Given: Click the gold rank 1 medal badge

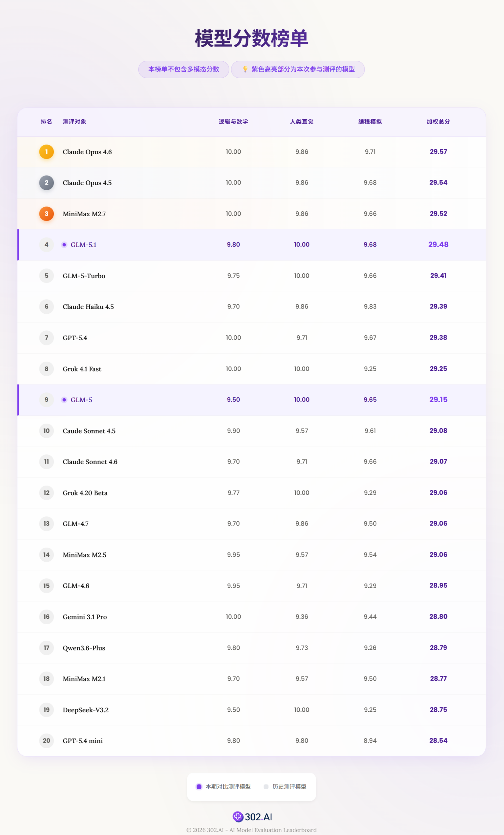Looking at the screenshot, I should coord(46,152).
